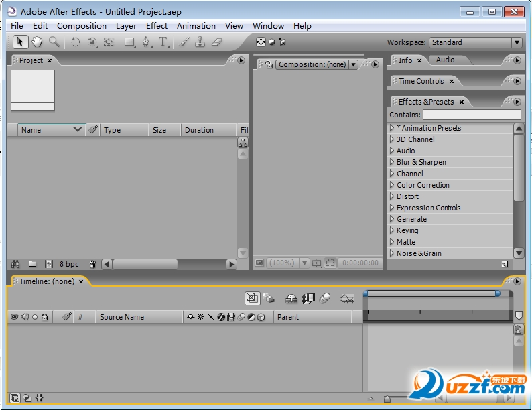This screenshot has height=410, width=532.
Task: Click 8 bpc color depth setting
Action: [69, 264]
